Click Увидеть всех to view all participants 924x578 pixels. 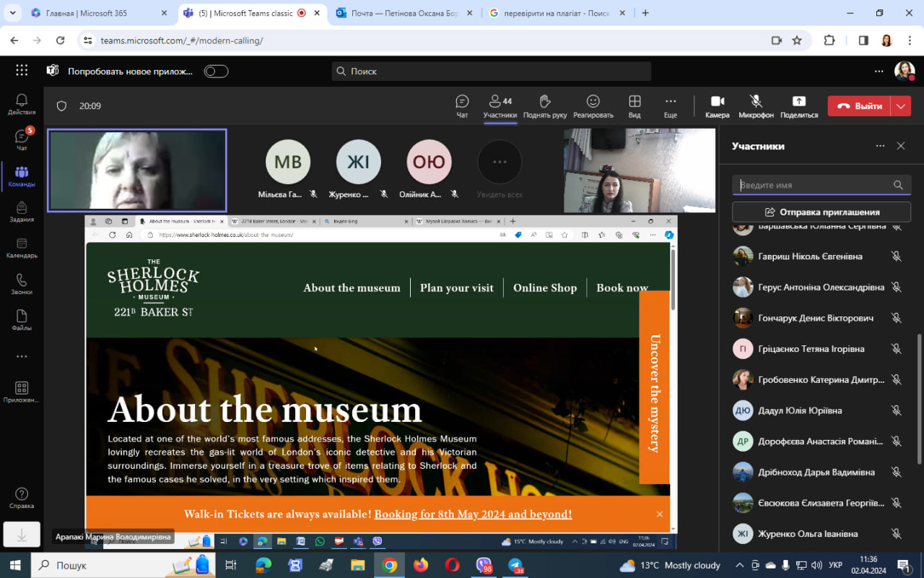(500, 170)
